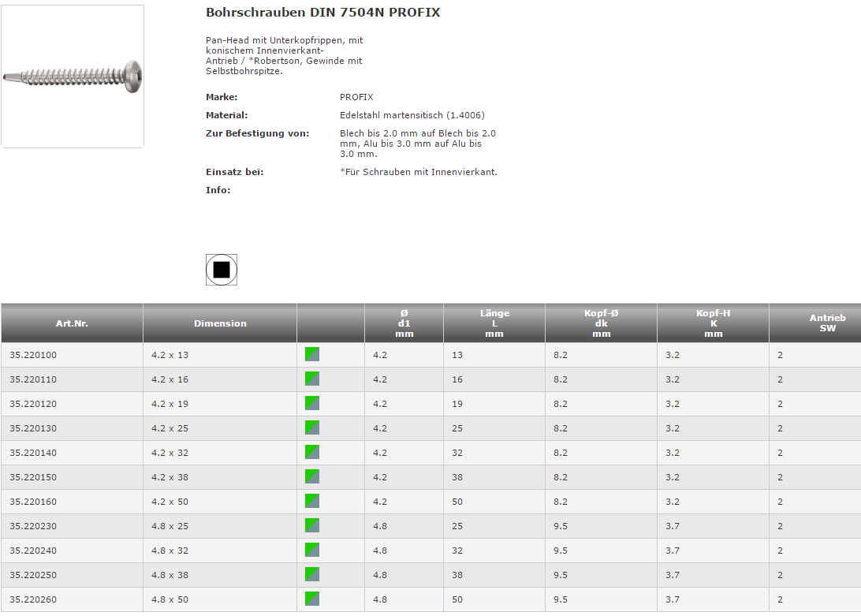This screenshot has height=616, width=861.
Task: Click green availability icon for 4.2 x 19
Action: [x=312, y=403]
